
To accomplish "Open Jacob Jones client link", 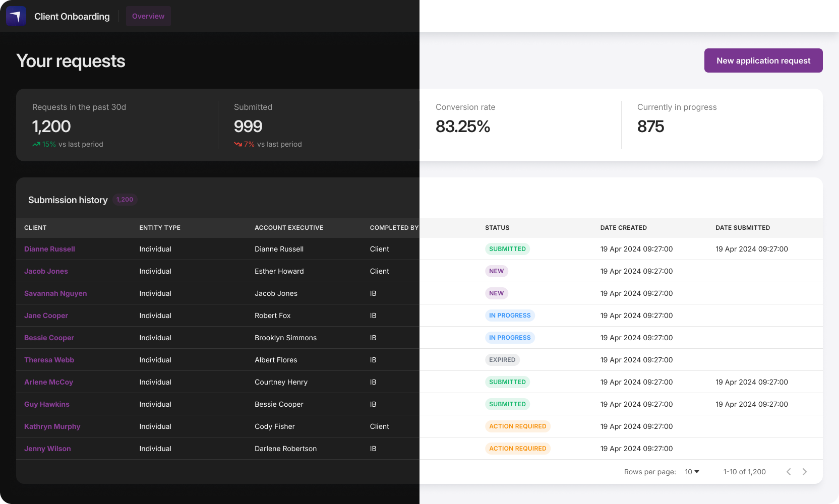I will (x=46, y=271).
